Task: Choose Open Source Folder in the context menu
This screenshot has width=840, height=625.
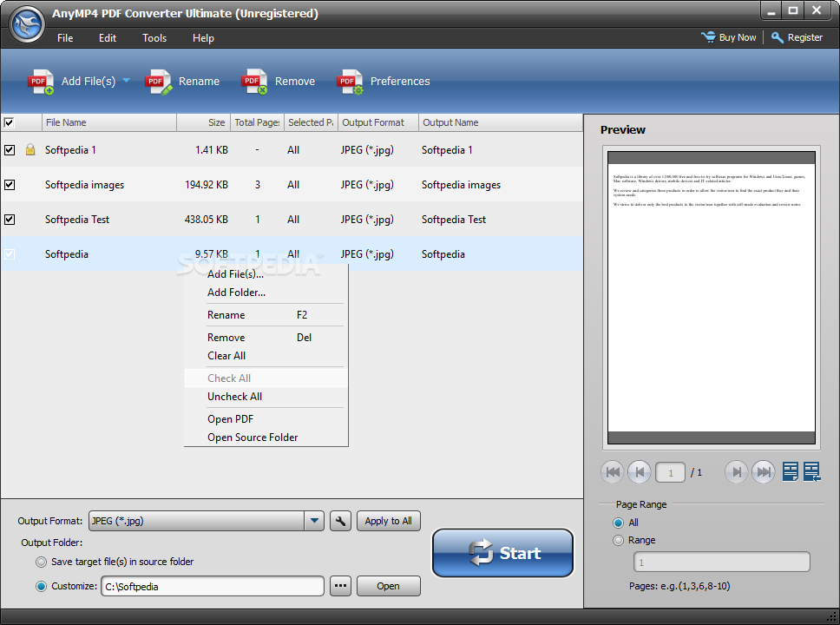Action: pyautogui.click(x=266, y=437)
